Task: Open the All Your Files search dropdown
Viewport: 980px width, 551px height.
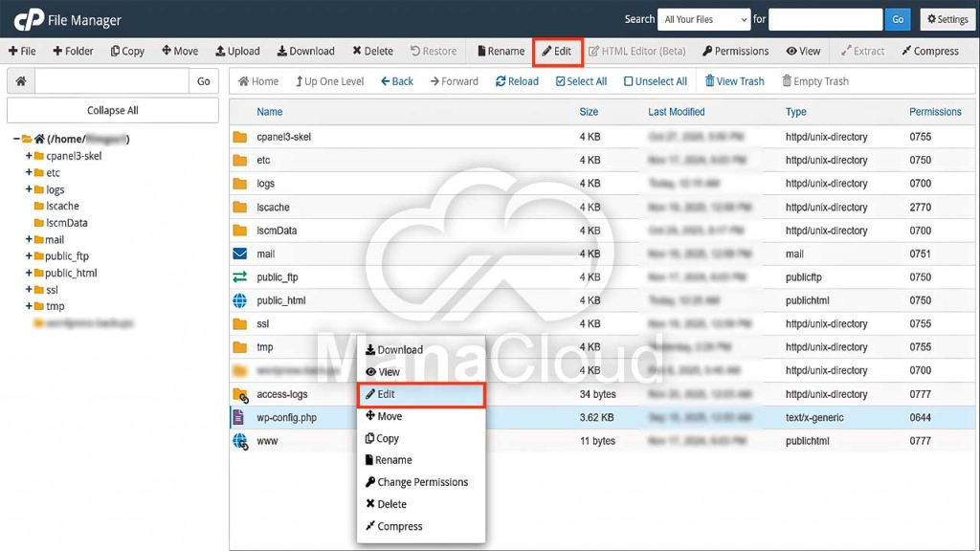Action: (x=705, y=19)
